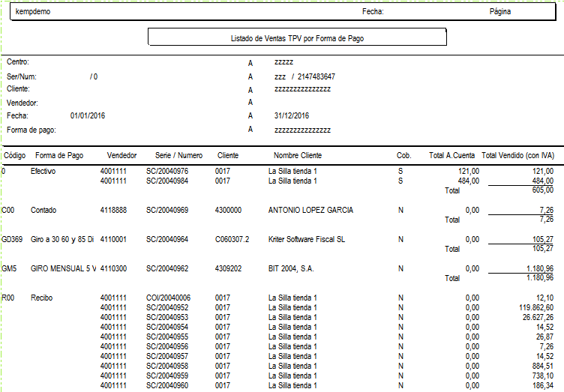Click the invoice number SC/20040953
The width and height of the screenshot is (564, 392).
point(167,317)
